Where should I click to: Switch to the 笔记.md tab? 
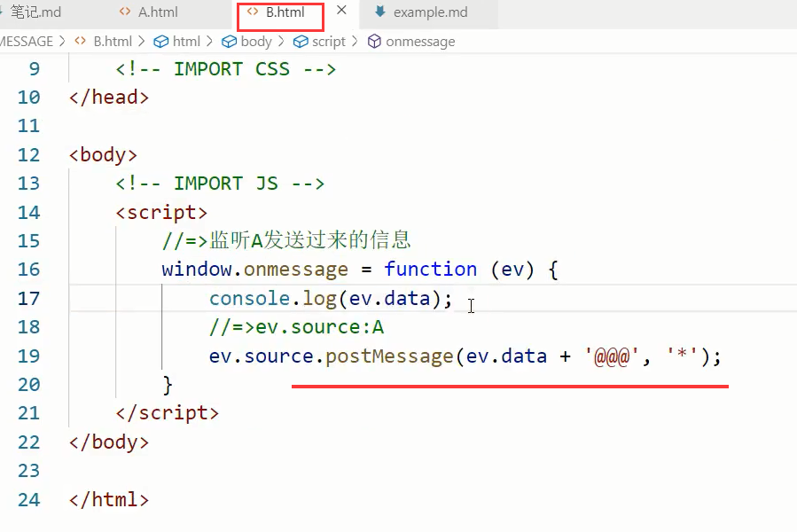pyautogui.click(x=35, y=12)
